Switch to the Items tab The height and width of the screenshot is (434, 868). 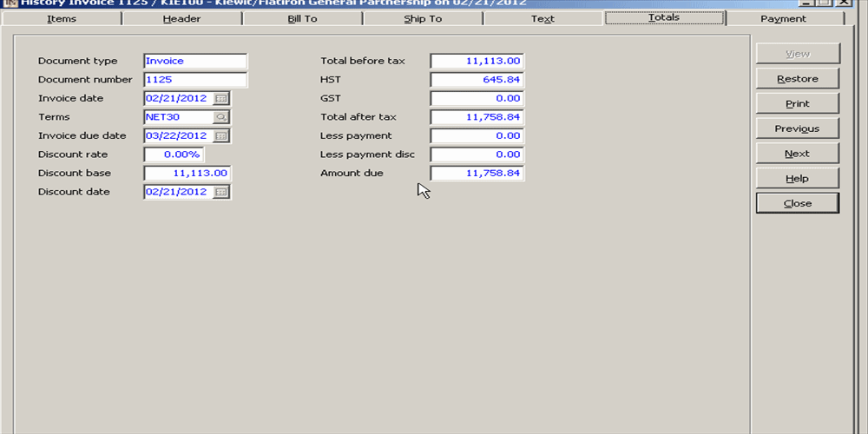pos(61,18)
